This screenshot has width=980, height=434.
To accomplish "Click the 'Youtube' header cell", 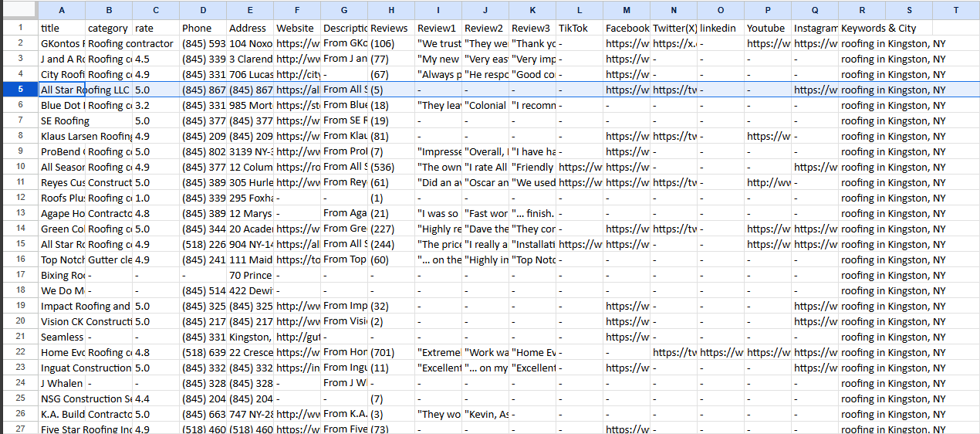I will pyautogui.click(x=768, y=28).
